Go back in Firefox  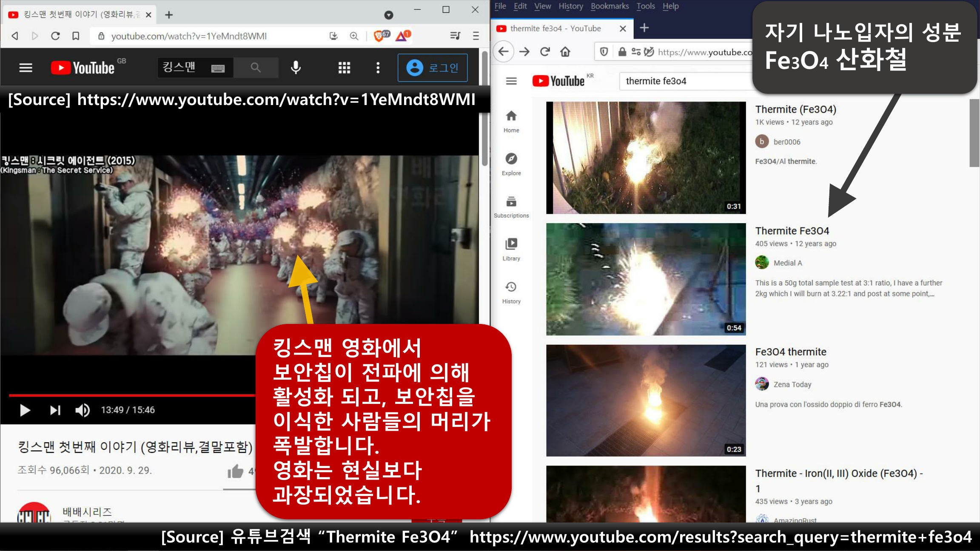[504, 52]
